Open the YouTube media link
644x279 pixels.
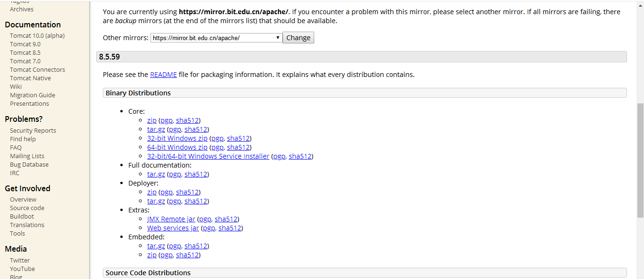click(22, 269)
